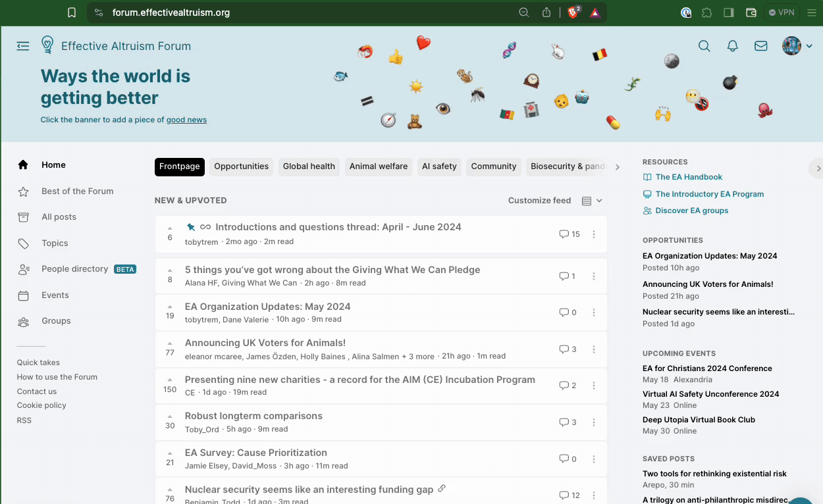Upvote the Introductions and questions thread
Screen dimensions: 823x504
(x=170, y=228)
